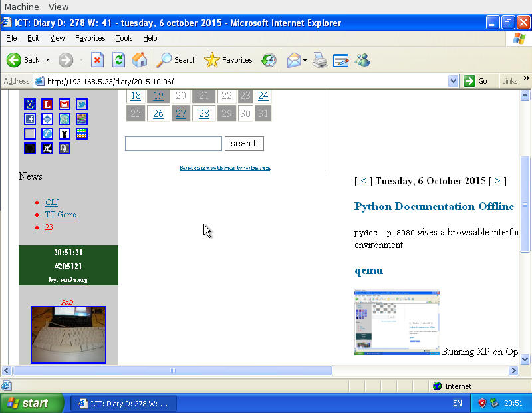Open the Search panel in the toolbar
Viewport: 532px width, 413px height.
click(176, 60)
